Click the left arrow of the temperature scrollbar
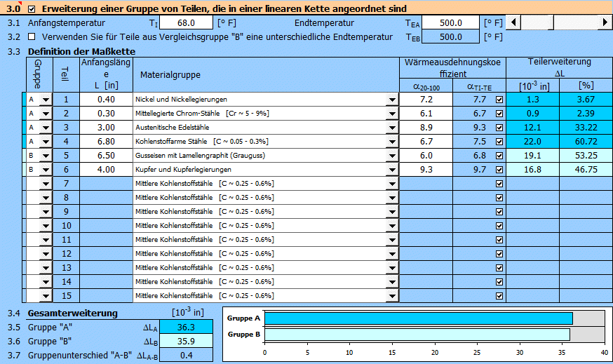 (515, 22)
